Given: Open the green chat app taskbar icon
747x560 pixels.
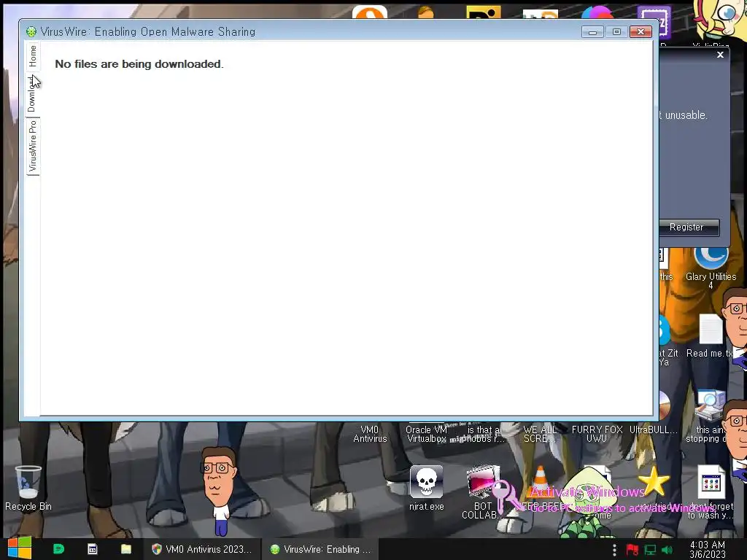Looking at the screenshot, I should point(58,549).
